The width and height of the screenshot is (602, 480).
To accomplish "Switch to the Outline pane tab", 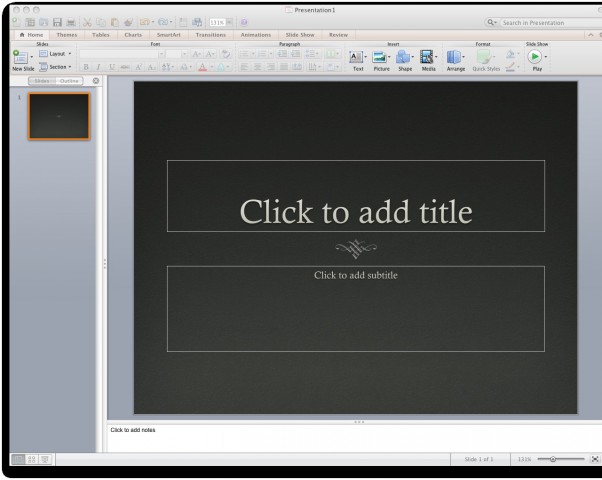I will point(69,81).
